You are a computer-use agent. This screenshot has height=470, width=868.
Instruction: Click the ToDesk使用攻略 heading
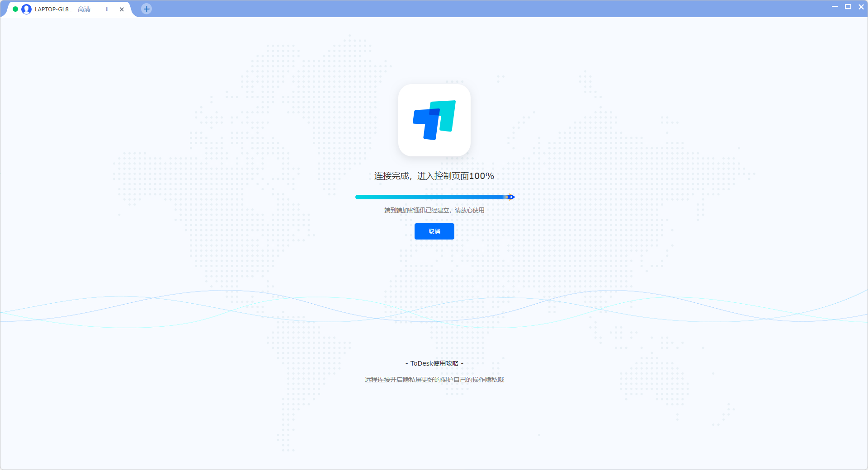(434, 363)
